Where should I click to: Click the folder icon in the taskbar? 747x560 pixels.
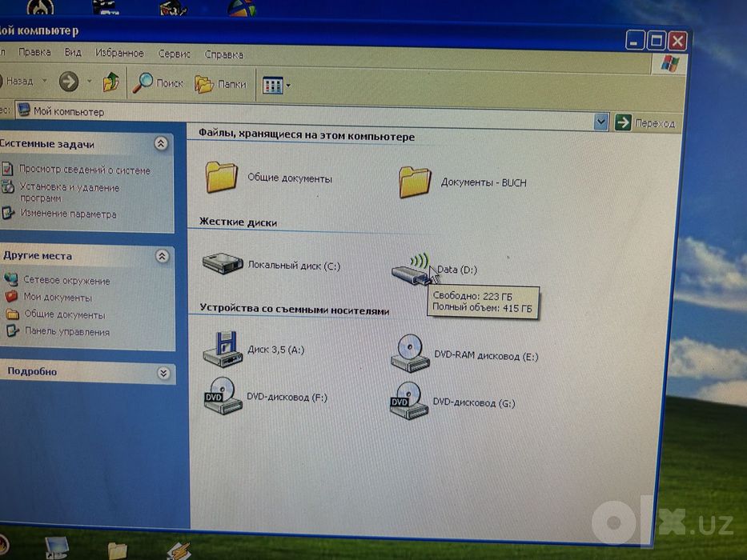tap(117, 551)
